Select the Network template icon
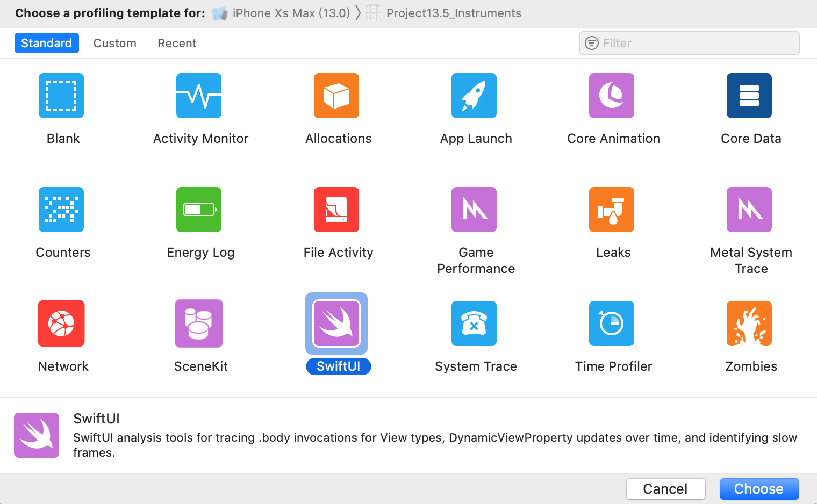The height and width of the screenshot is (504, 817). [x=61, y=323]
